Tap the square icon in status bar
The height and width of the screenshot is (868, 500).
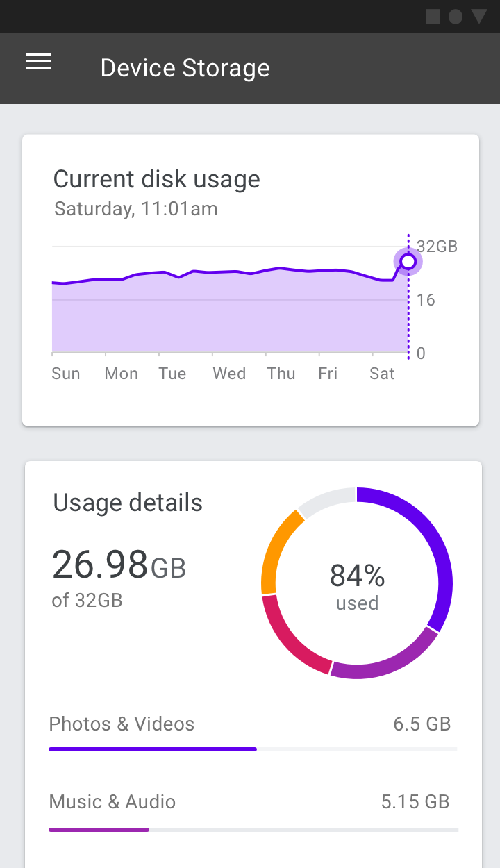click(x=433, y=17)
